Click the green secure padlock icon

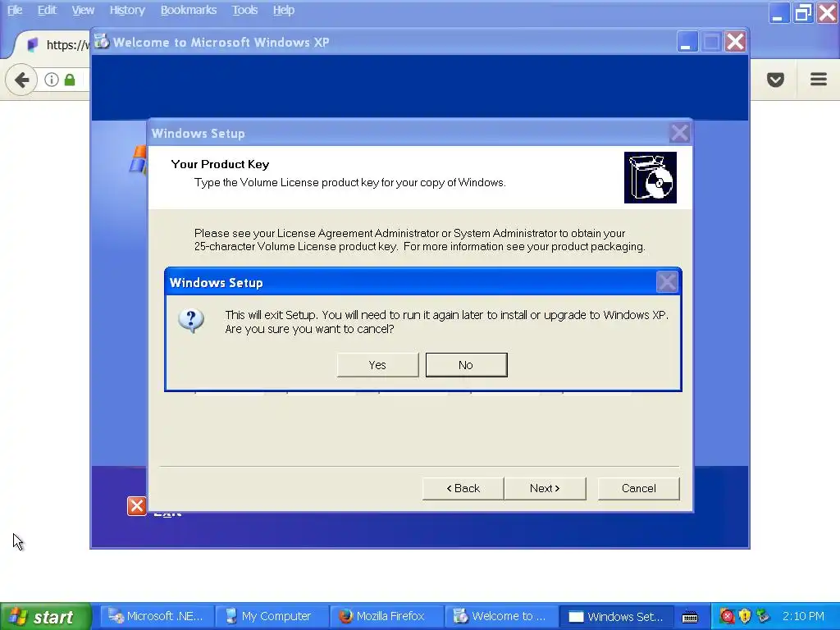(70, 80)
